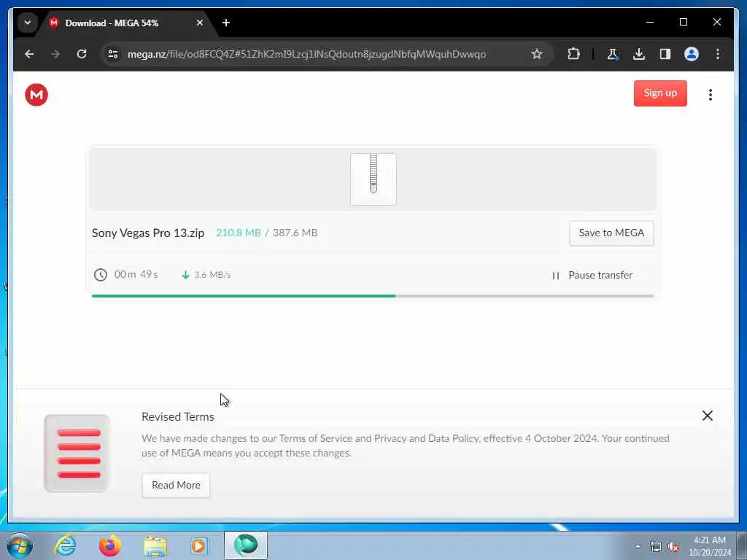Click the 3.6 MB/s download speed arrow
This screenshot has width=747, height=560.
click(186, 275)
